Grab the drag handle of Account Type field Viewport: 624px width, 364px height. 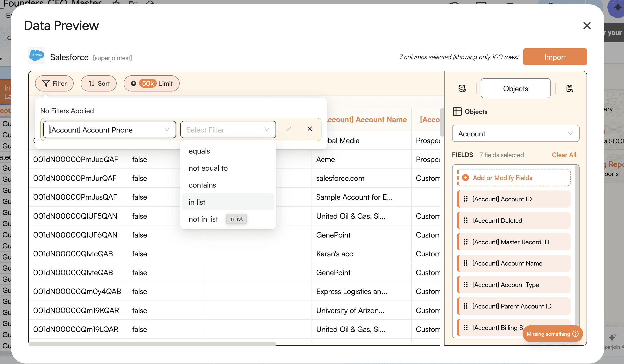pos(466,285)
